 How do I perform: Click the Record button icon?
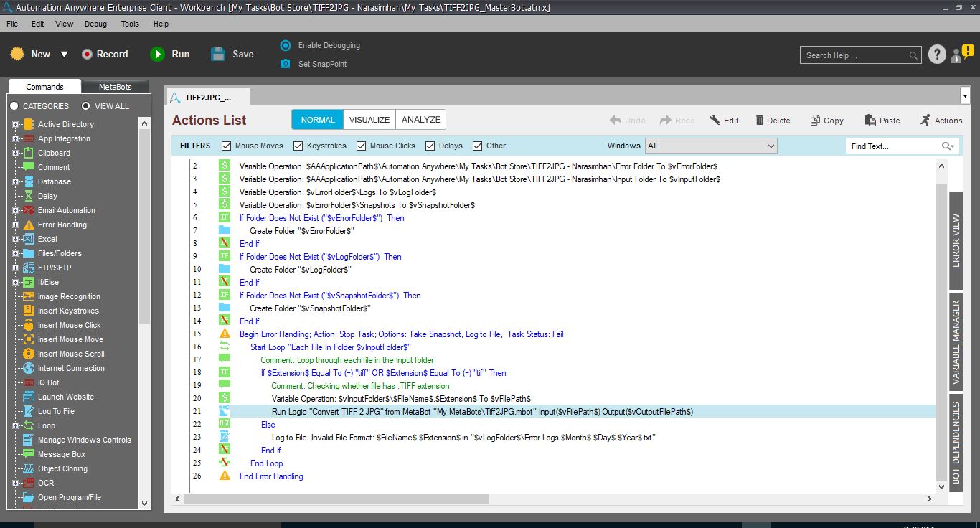point(87,54)
